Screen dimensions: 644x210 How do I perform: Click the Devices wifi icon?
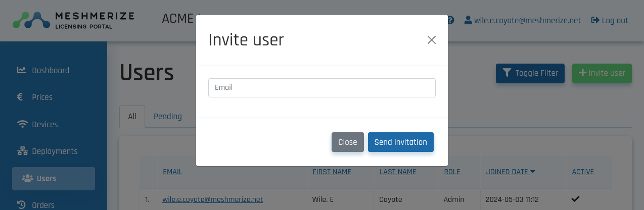pos(22,124)
